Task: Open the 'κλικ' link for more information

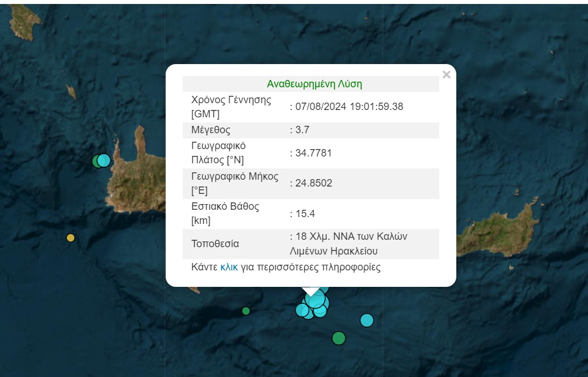Action: [229, 267]
